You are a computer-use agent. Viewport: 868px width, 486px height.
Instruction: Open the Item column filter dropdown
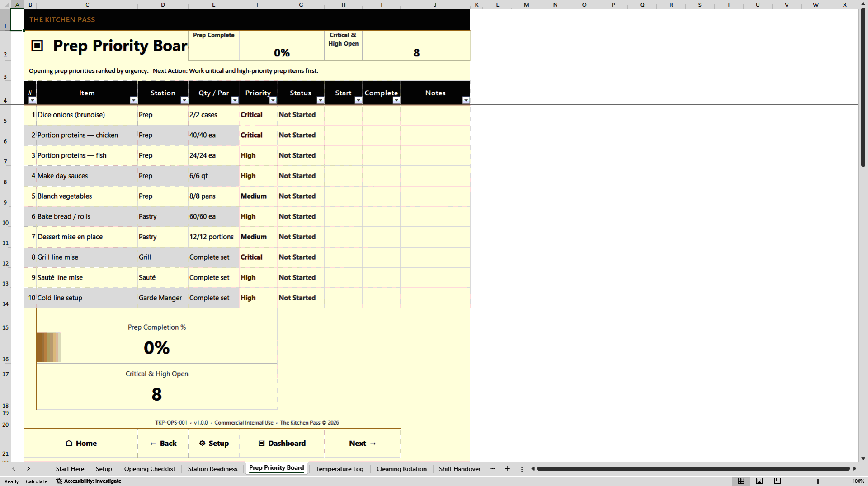point(133,100)
